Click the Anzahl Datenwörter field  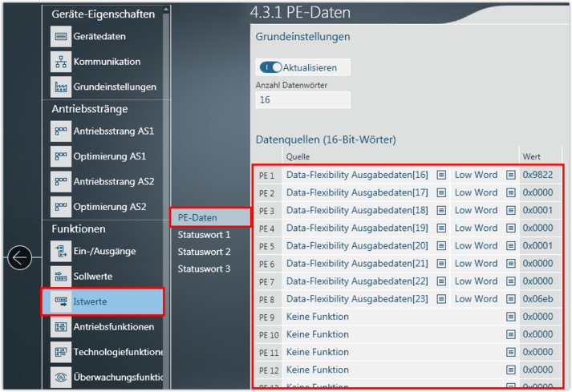[x=302, y=99]
